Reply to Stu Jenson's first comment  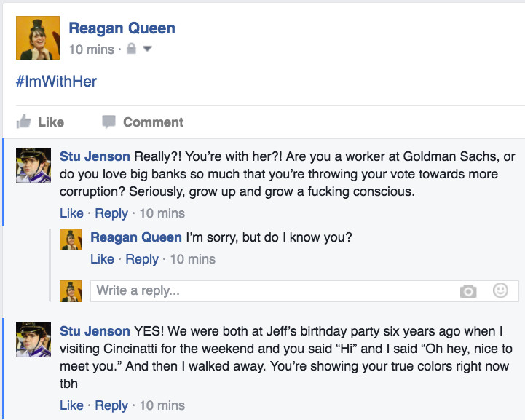point(111,213)
